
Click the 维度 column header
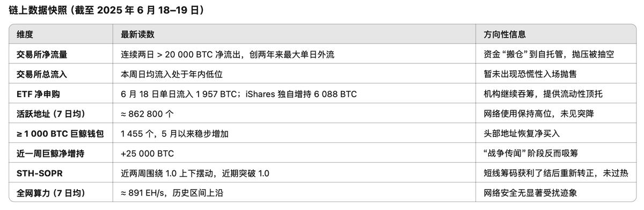25,34
